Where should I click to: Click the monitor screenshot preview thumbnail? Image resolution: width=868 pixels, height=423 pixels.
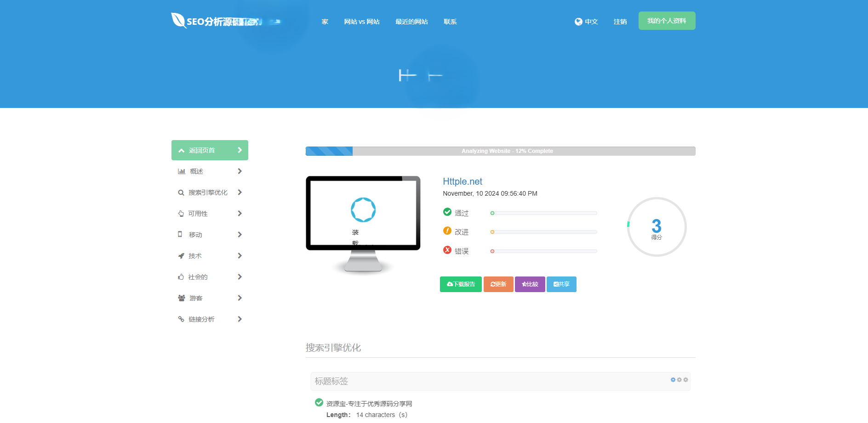tap(363, 225)
